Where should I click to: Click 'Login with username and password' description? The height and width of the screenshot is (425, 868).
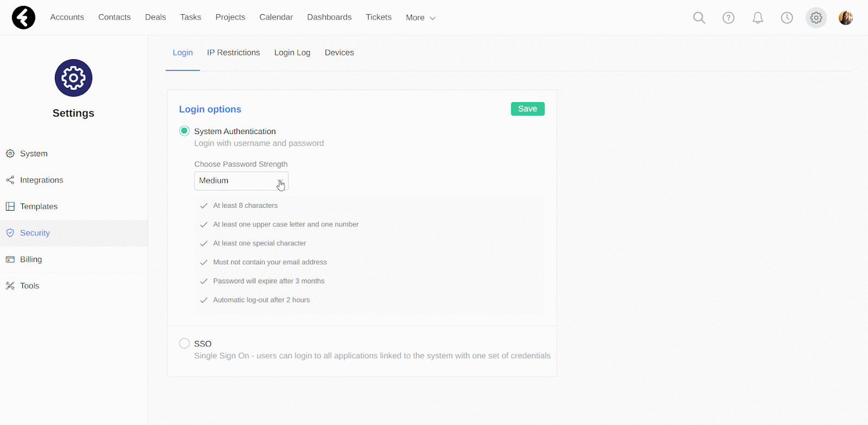[259, 143]
